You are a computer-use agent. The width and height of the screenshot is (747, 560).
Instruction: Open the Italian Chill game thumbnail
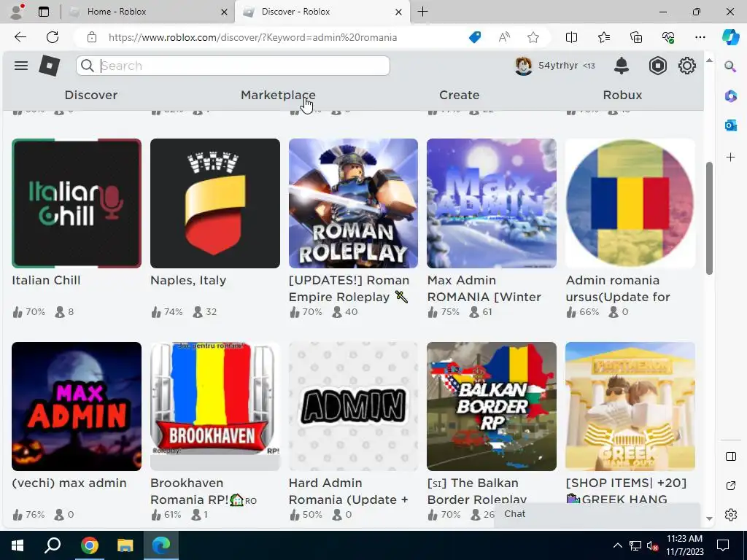click(x=77, y=203)
